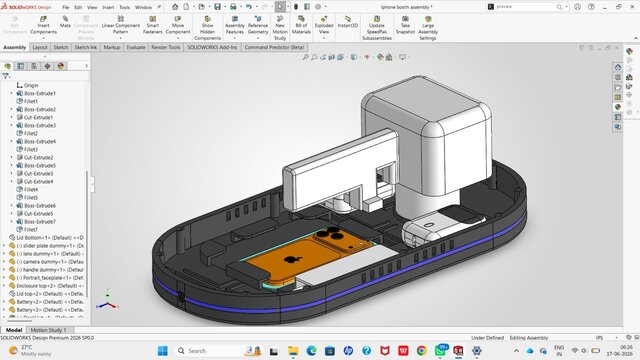Screen dimensions: 640x360
Task: Open the Tools menu
Action: point(124,7)
